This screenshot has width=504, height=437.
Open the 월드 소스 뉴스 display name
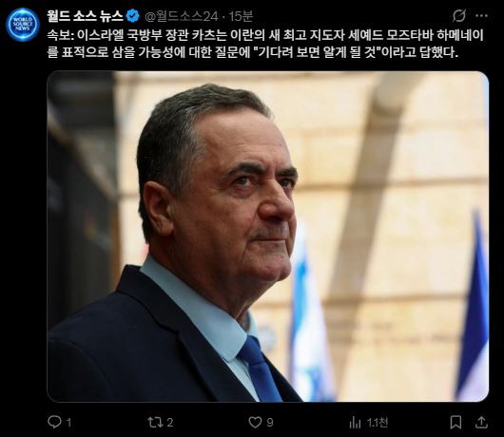pos(85,16)
